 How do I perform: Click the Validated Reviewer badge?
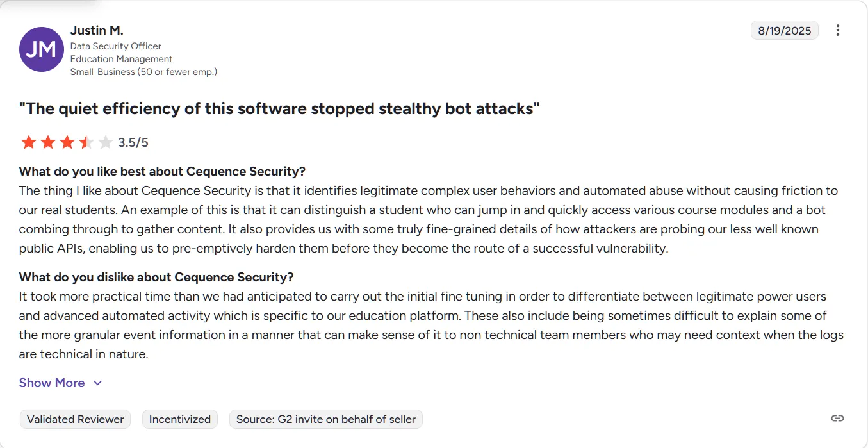75,419
